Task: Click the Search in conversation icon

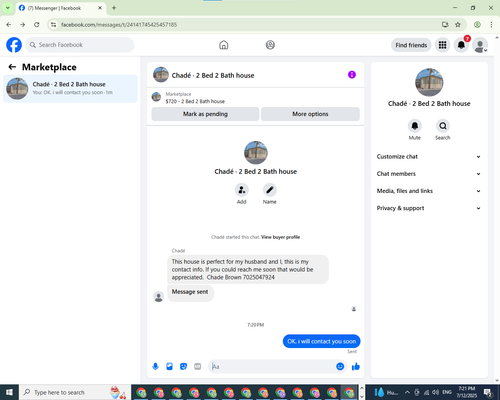Action: [x=443, y=126]
